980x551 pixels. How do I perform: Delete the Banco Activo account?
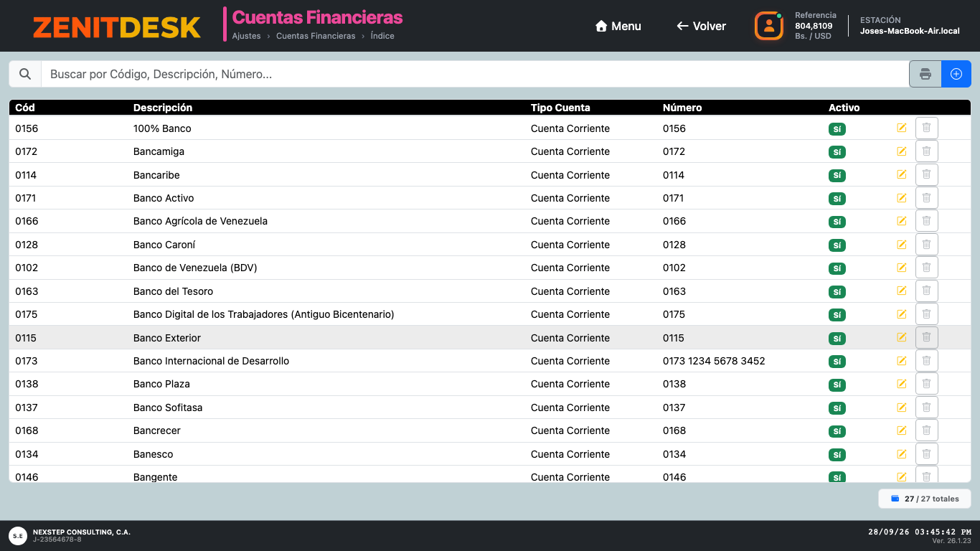click(926, 197)
